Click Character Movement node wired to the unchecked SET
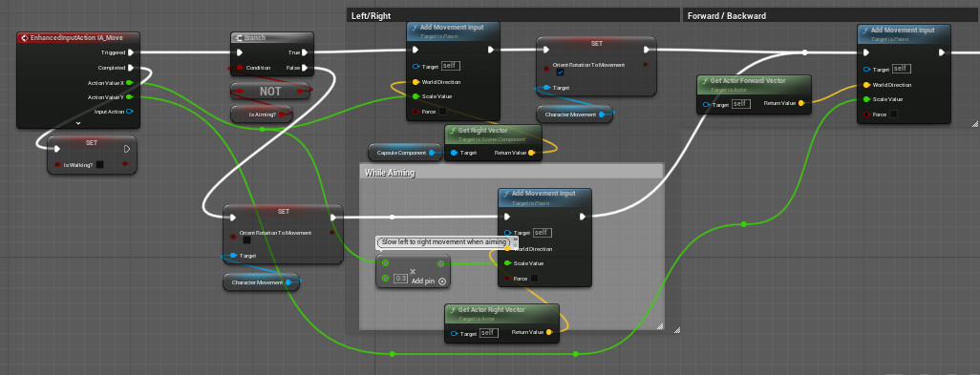The width and height of the screenshot is (980, 375). tap(262, 282)
